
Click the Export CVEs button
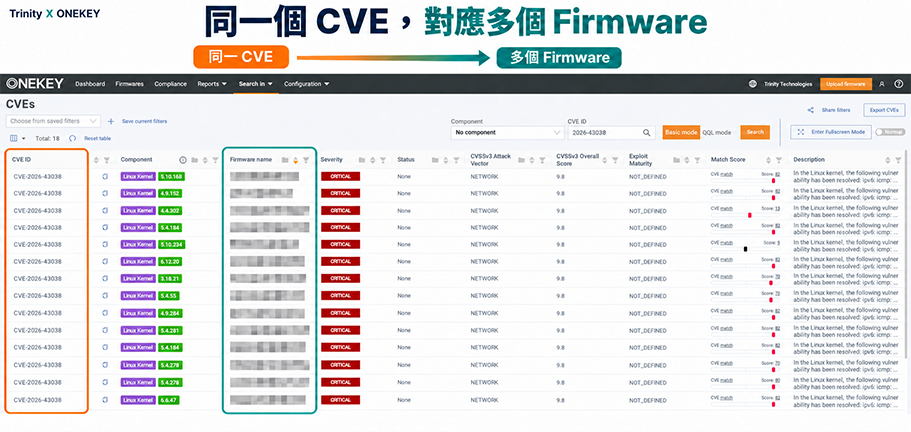[x=884, y=110]
